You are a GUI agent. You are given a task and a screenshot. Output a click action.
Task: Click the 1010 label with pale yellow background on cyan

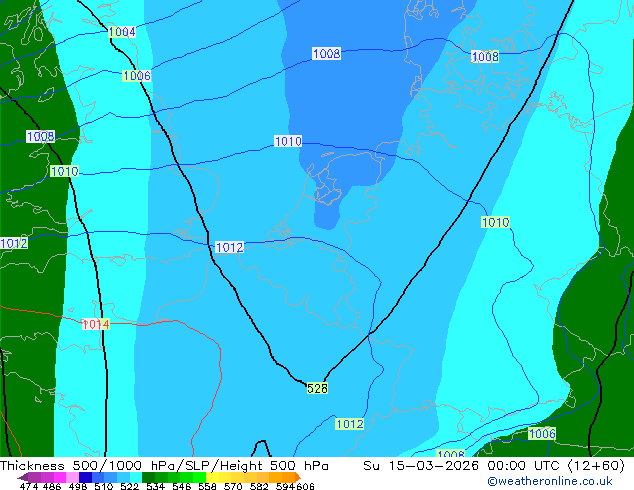click(x=496, y=222)
